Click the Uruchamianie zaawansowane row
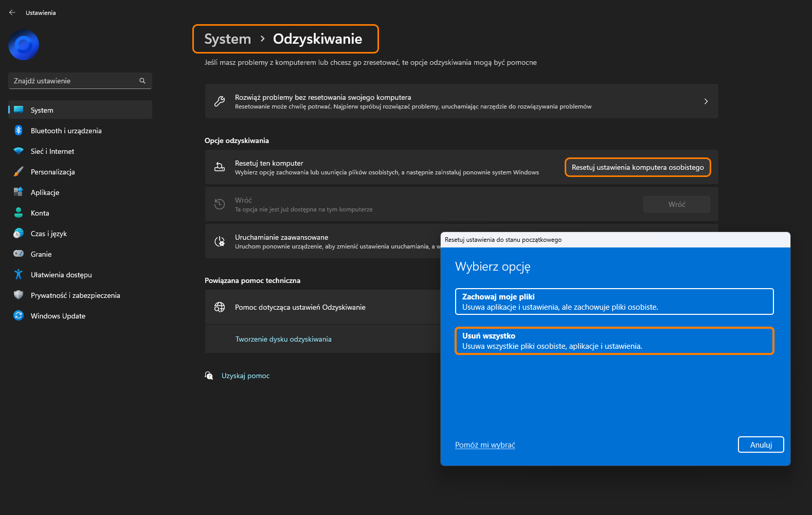The image size is (812, 515). [322, 241]
